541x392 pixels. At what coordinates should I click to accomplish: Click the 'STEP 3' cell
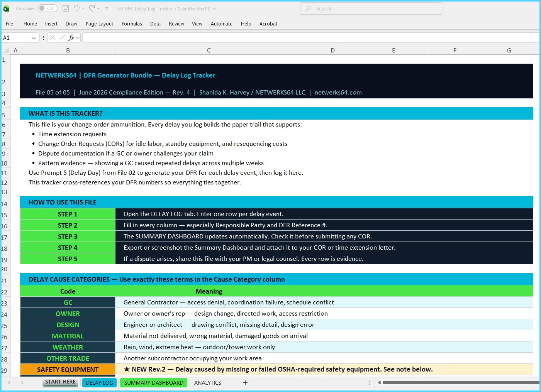[x=68, y=237]
